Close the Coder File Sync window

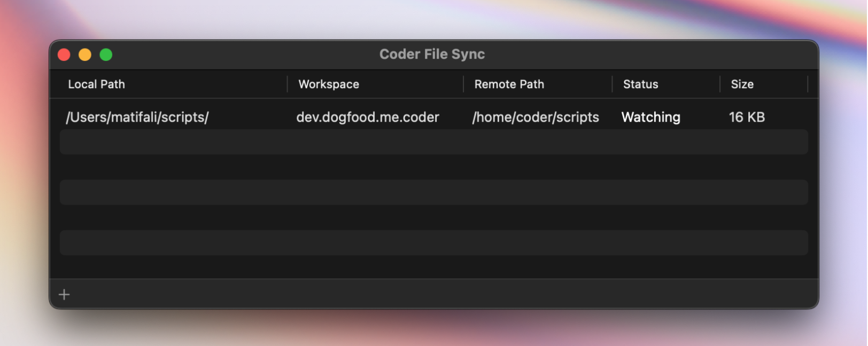(64, 54)
